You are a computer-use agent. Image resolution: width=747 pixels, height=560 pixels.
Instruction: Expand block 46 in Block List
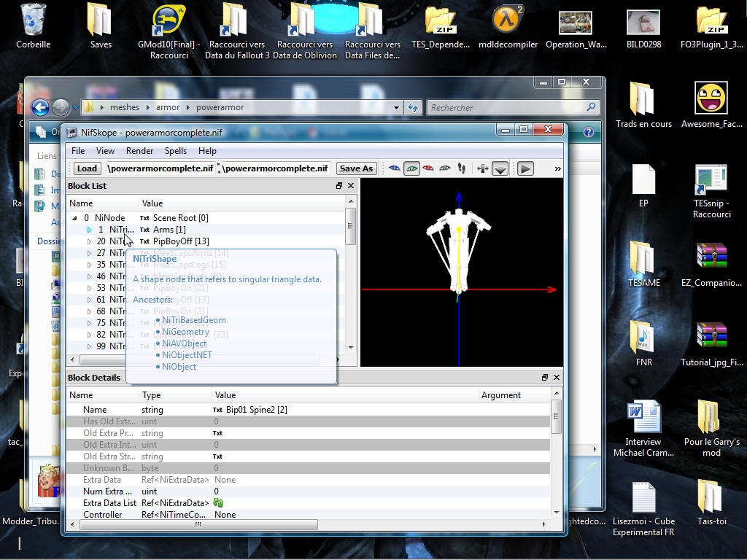pyautogui.click(x=89, y=276)
